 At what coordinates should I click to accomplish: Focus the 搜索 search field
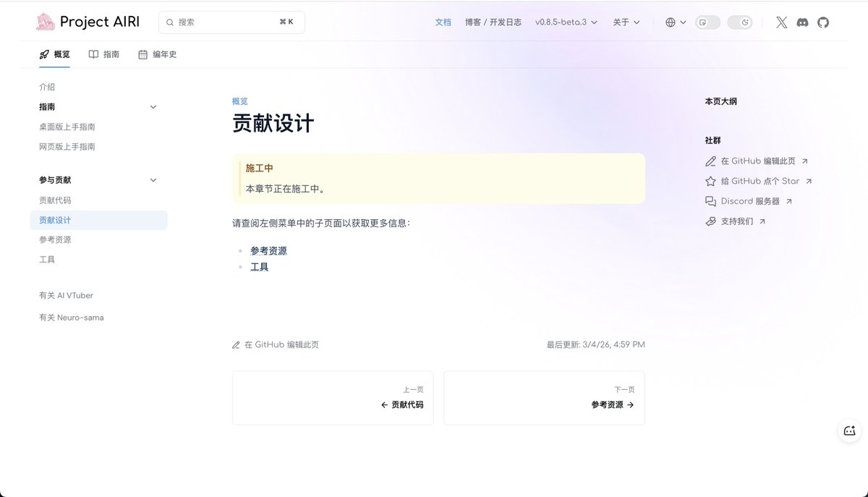pyautogui.click(x=231, y=22)
